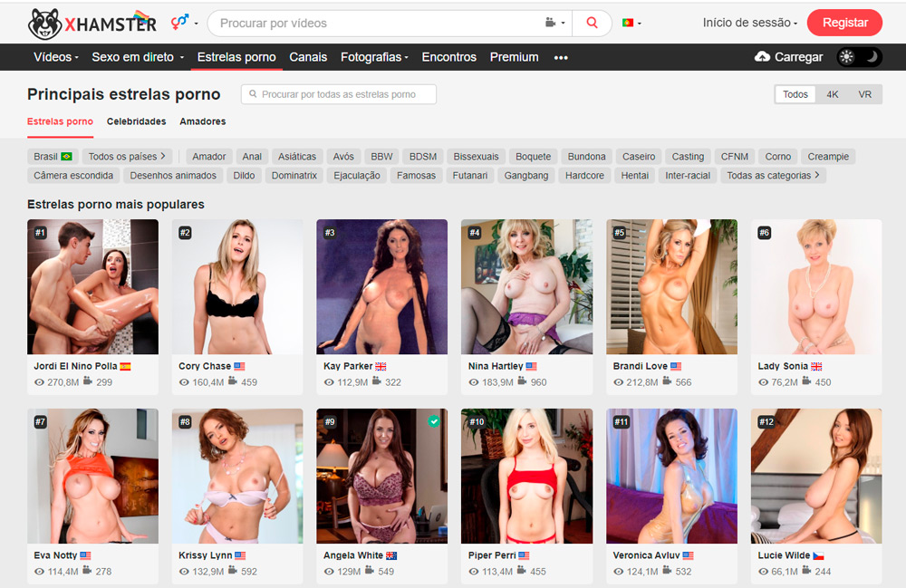Select the Desenhos animados category chip
This screenshot has height=588, width=906.
173,176
